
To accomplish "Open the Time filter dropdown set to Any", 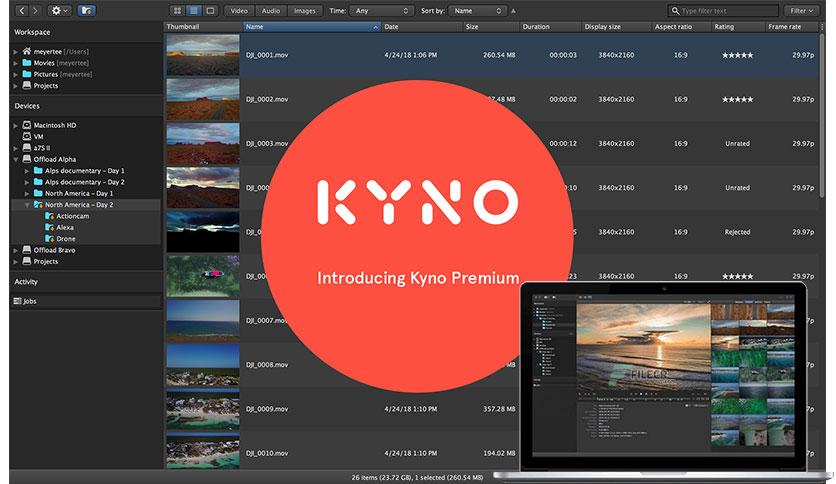I will 382,11.
